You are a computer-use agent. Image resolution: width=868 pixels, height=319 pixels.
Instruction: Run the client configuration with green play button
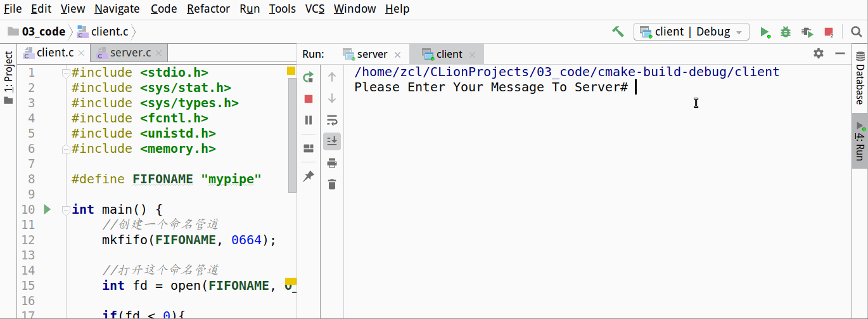(765, 32)
